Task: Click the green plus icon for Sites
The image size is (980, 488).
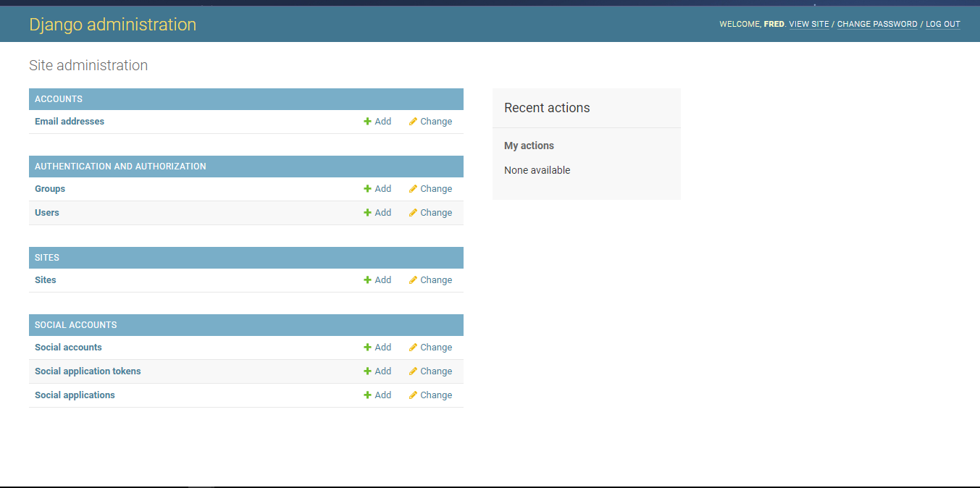Action: (x=367, y=280)
